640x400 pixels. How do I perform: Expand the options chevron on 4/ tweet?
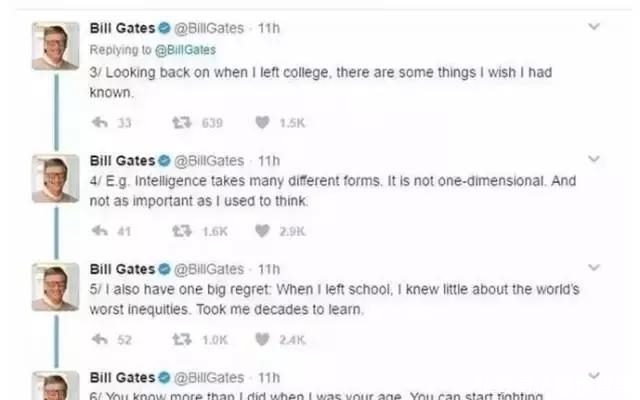pyautogui.click(x=595, y=159)
